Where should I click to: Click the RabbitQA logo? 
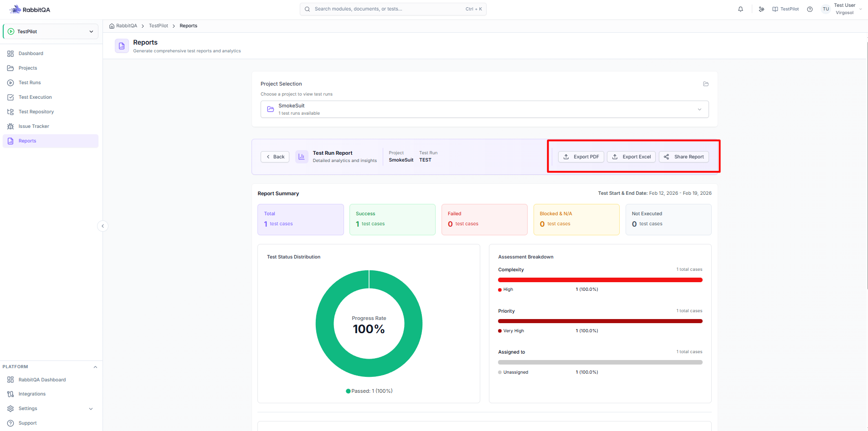[30, 10]
